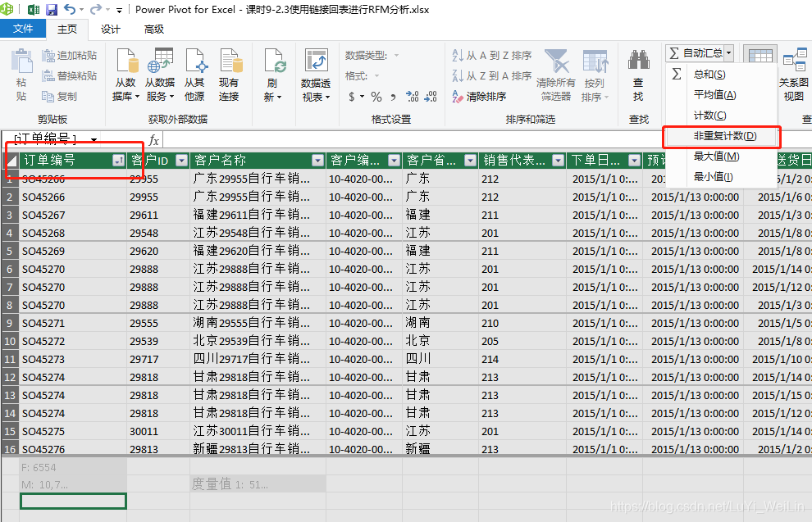Screen dimensions: 812x522
Task: Open the 文件 tab
Action: click(23, 29)
